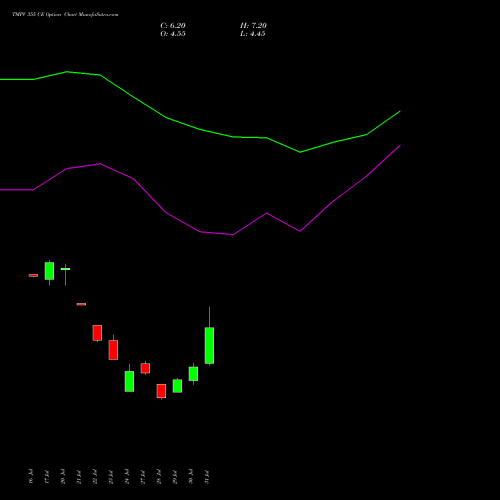Image resolution: width=500 pixels, height=500 pixels.
Task: Click the red candle for 28 Jul
Action: pyautogui.click(x=161, y=391)
